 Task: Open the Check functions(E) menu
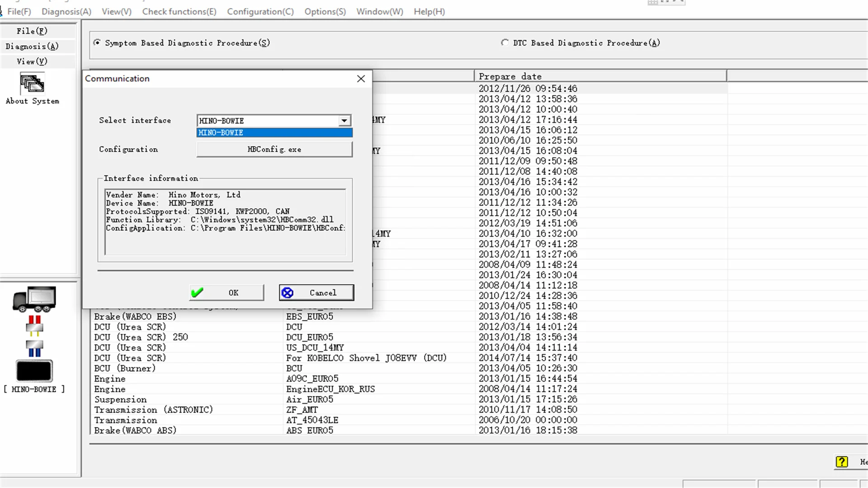pyautogui.click(x=179, y=12)
